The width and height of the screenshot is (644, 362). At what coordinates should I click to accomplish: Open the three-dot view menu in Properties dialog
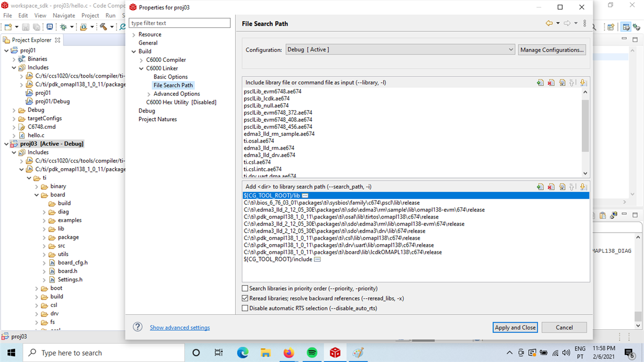click(x=585, y=24)
